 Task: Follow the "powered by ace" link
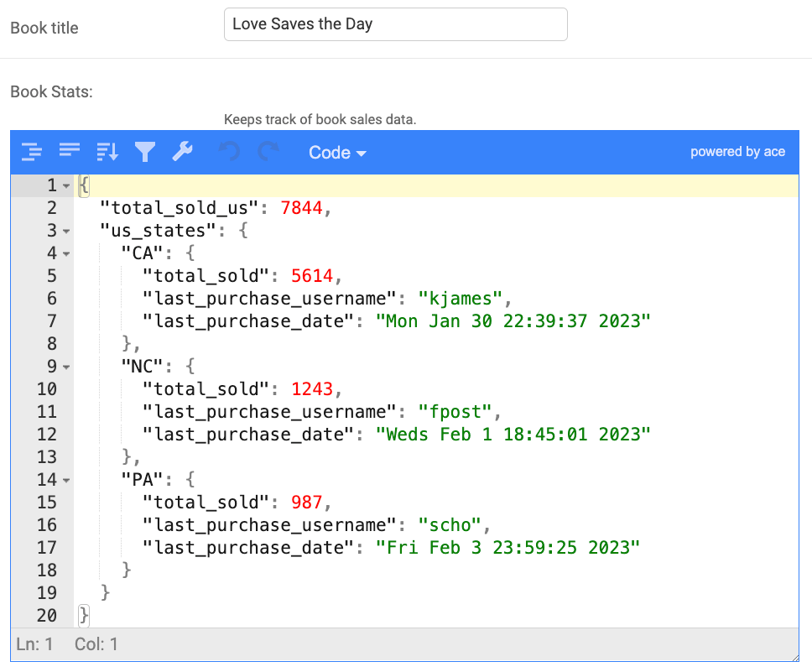pos(737,152)
